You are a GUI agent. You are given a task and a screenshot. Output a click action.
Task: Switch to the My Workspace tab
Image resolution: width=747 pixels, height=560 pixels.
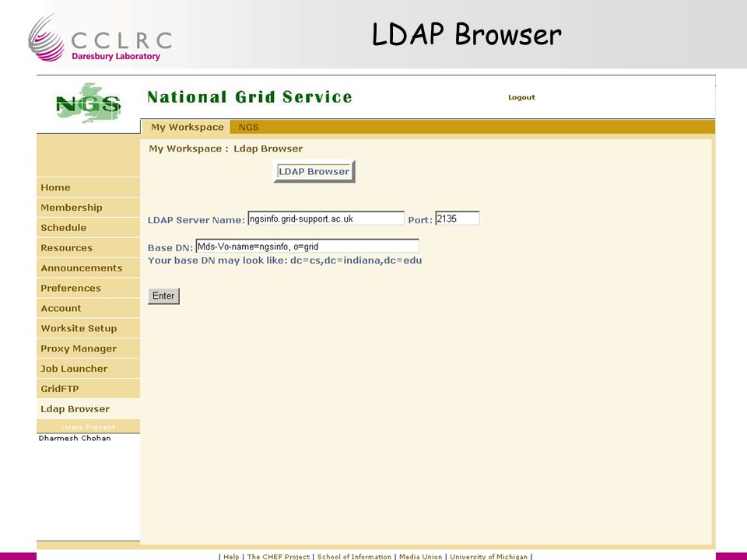186,127
